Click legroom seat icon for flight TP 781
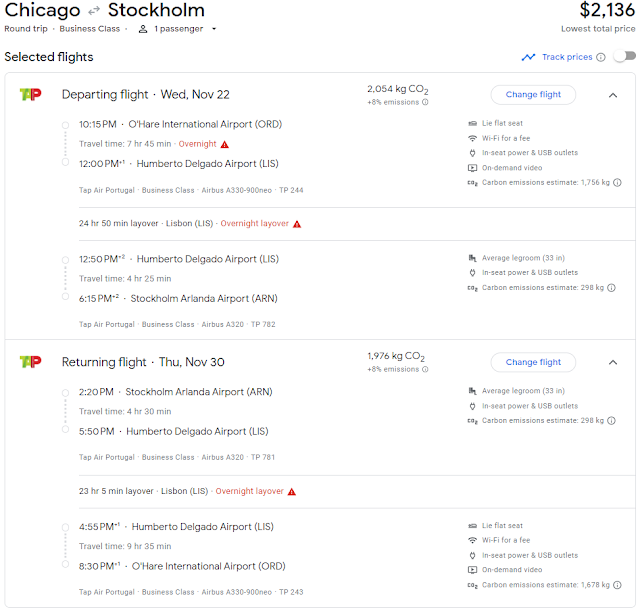This screenshot has width=640, height=613. (x=472, y=391)
